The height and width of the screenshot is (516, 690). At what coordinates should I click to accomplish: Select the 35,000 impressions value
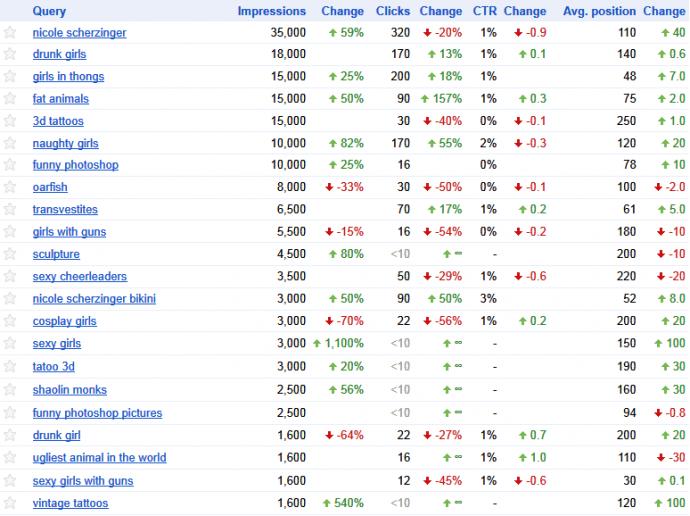pos(288,33)
